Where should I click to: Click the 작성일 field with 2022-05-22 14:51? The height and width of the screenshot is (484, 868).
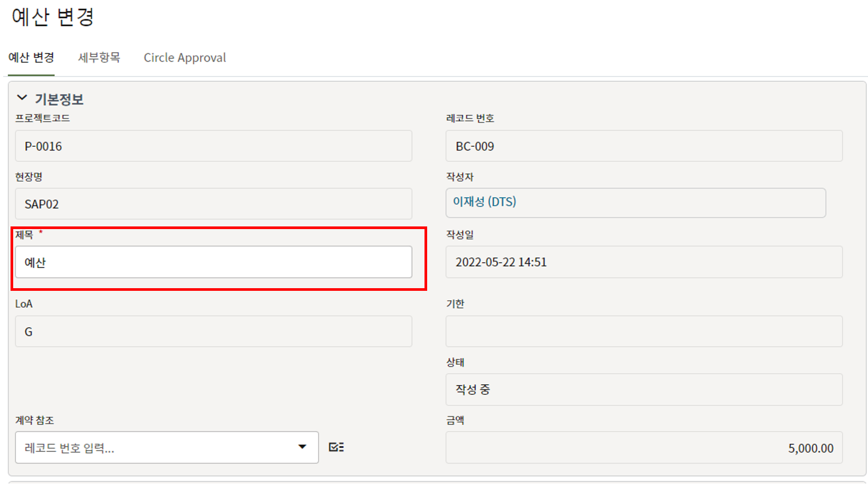click(x=643, y=262)
